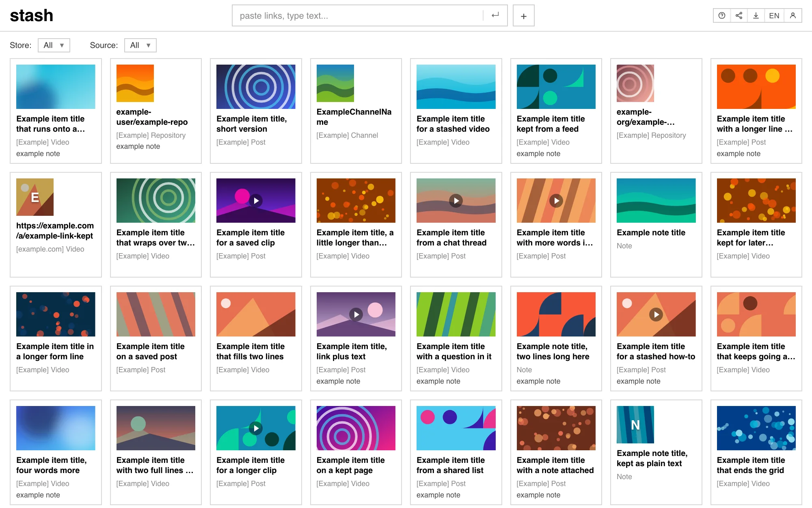Screen dimensions: 812x508
Task: Click '[Example] Channel' source label
Action: [x=347, y=135]
